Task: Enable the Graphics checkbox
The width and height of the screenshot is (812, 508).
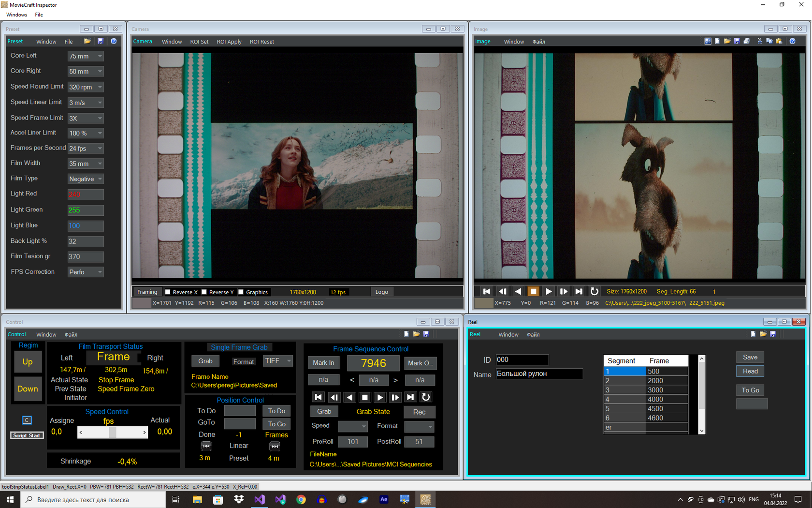Action: click(x=241, y=292)
